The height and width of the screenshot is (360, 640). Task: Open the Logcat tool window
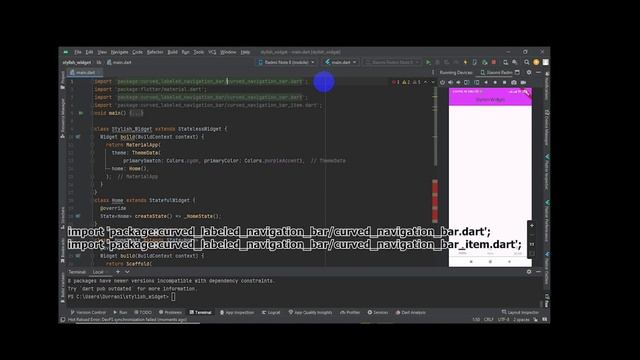[x=271, y=312]
